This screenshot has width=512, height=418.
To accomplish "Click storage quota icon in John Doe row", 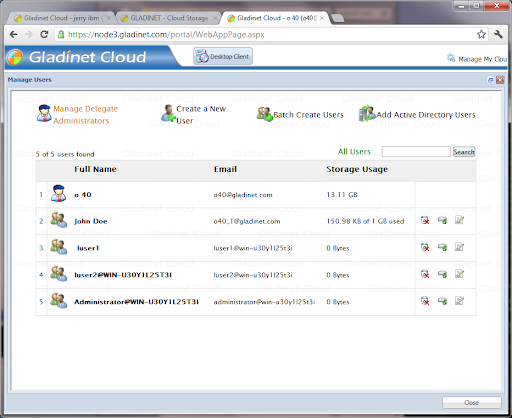I will click(442, 220).
